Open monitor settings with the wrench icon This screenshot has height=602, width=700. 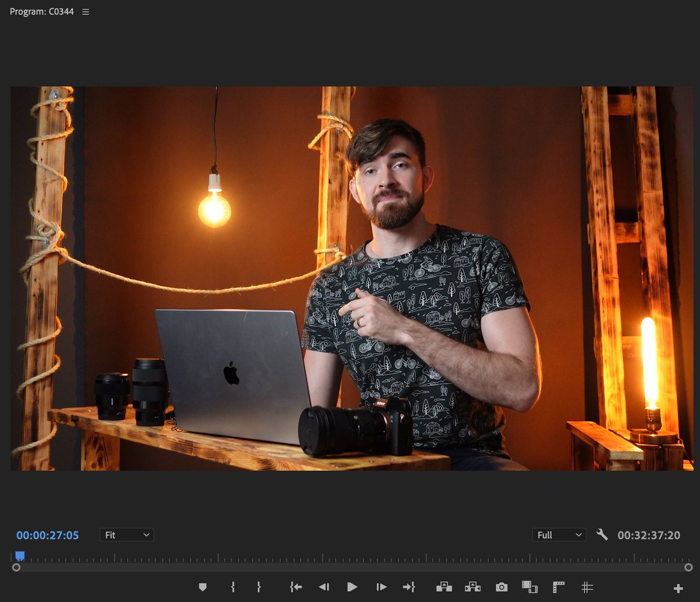(602, 534)
